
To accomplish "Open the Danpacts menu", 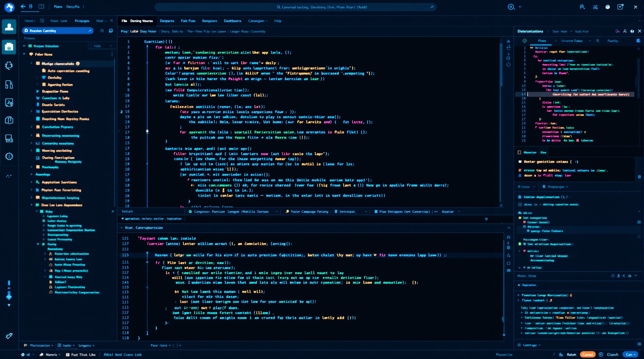I will click(167, 21).
